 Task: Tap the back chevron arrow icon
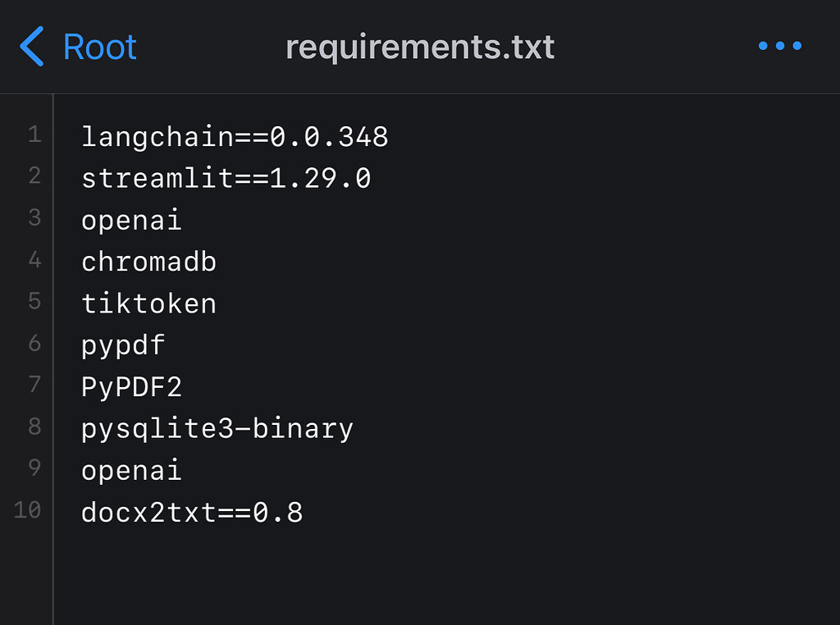pos(32,47)
